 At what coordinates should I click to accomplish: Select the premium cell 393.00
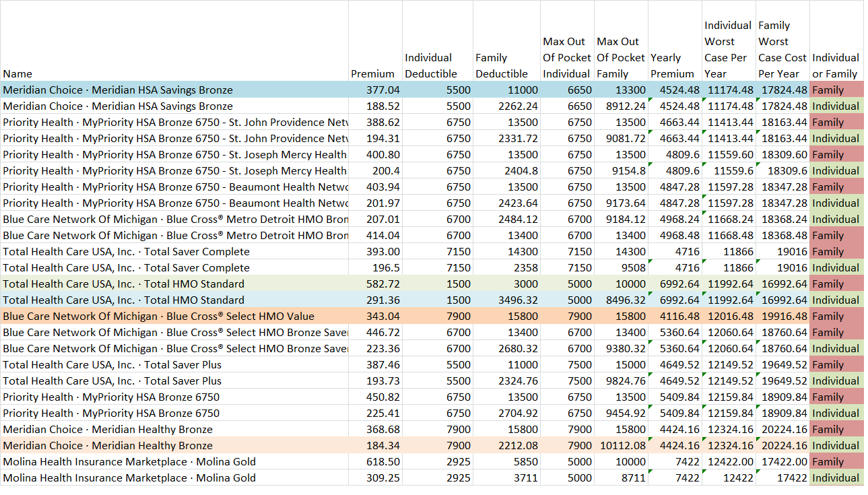[x=375, y=251]
